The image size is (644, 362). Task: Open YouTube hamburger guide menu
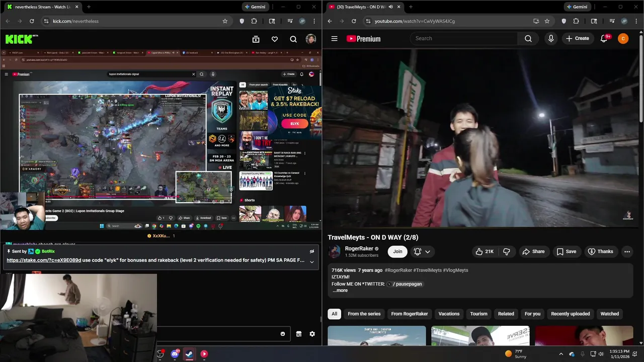click(334, 39)
